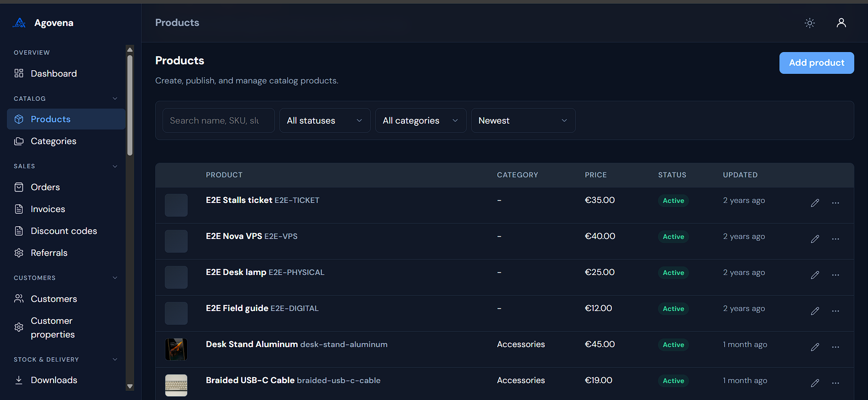Edit the Braided USB-C Cable pencil icon
The width and height of the screenshot is (868, 400).
pos(815,383)
